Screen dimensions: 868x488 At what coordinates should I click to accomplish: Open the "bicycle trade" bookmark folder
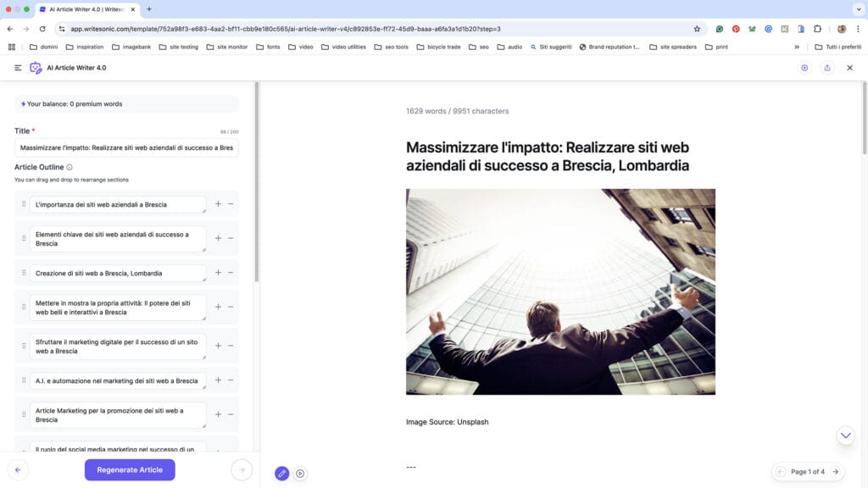438,47
